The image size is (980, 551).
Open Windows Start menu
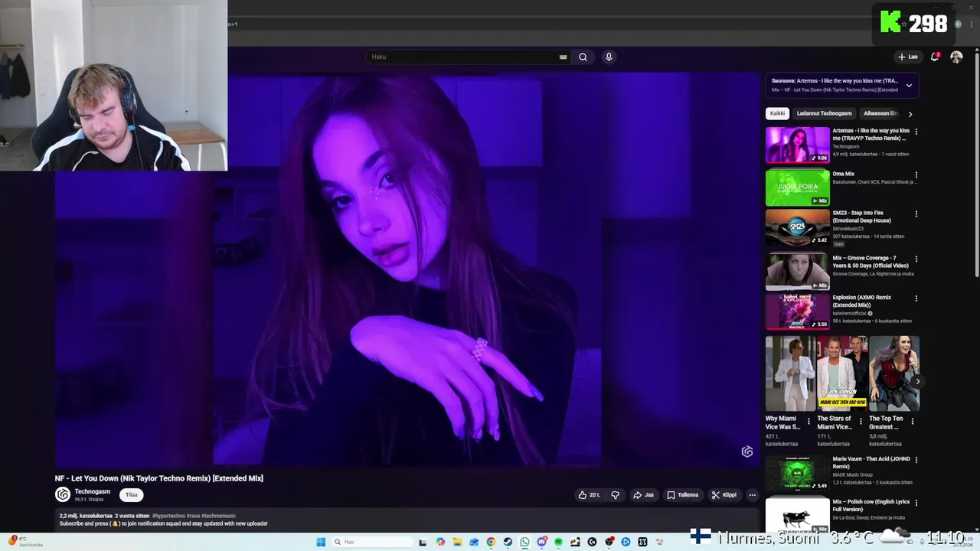321,542
